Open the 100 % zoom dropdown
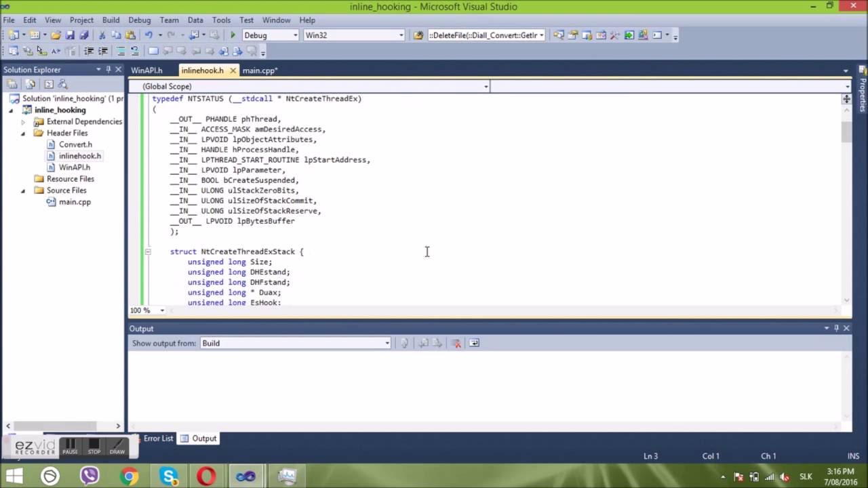The image size is (868, 488). click(x=161, y=310)
